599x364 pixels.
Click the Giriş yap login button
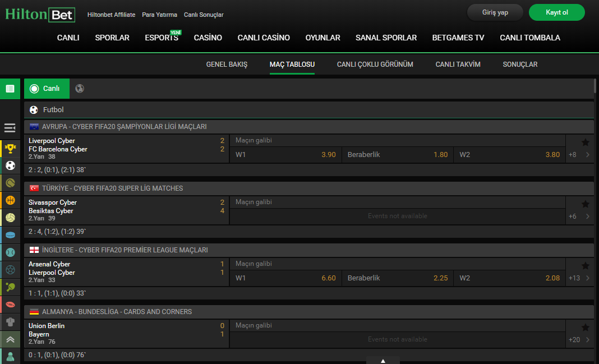point(495,12)
